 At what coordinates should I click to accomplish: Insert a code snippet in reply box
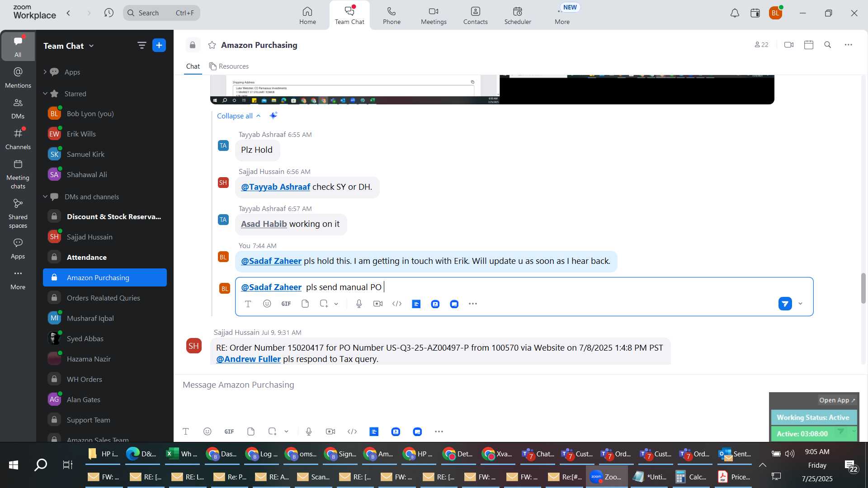pyautogui.click(x=397, y=304)
